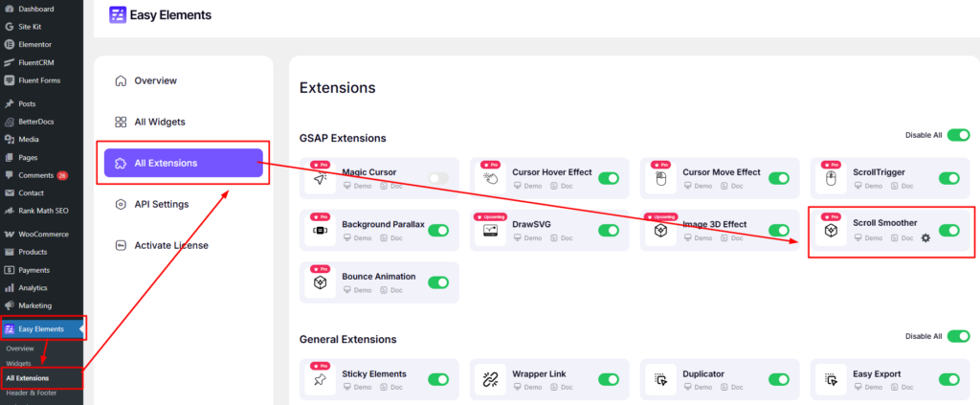The width and height of the screenshot is (980, 405).
Task: Click the Wrapper Link extension icon
Action: (x=490, y=380)
